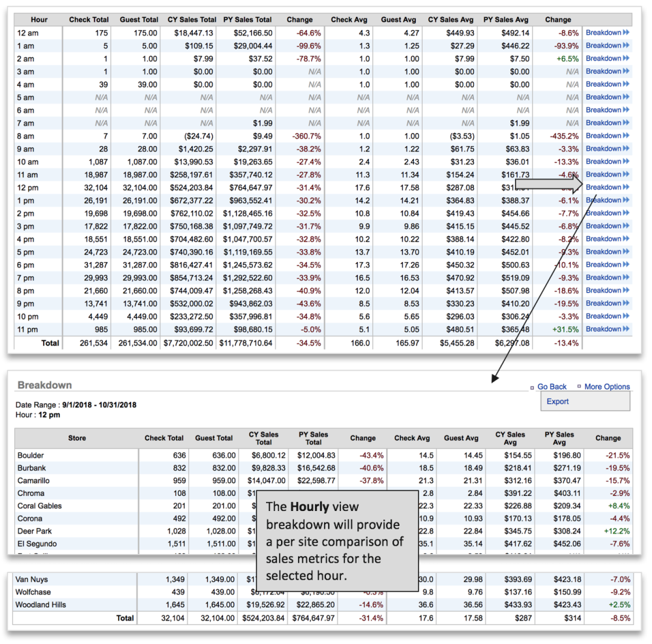Click the 261,534 check total cell
The width and height of the screenshot is (652, 644).
click(x=93, y=343)
